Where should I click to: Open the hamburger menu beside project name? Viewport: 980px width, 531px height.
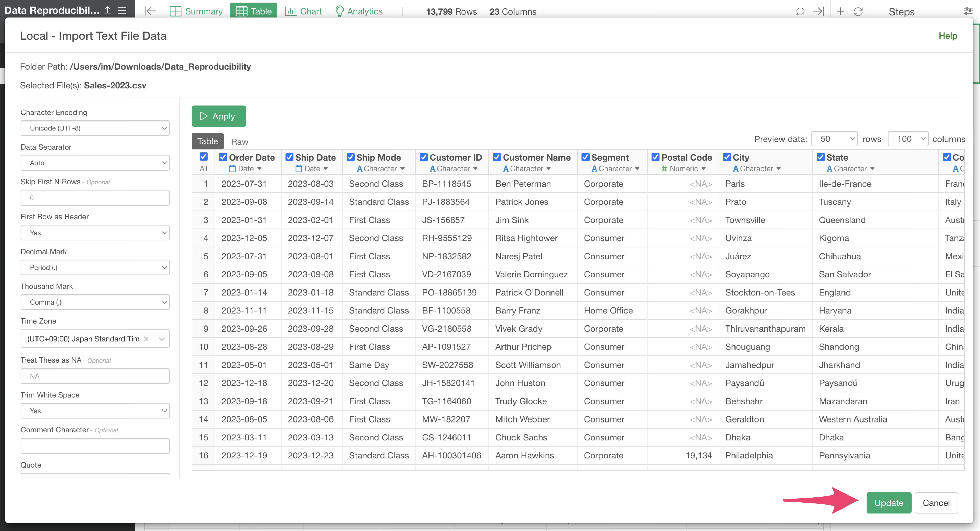coord(122,10)
